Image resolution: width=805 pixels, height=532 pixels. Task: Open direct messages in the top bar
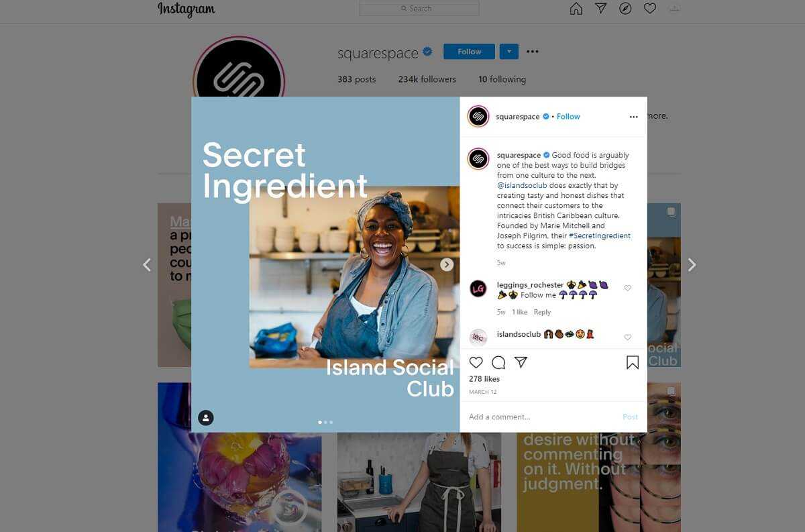(600, 9)
